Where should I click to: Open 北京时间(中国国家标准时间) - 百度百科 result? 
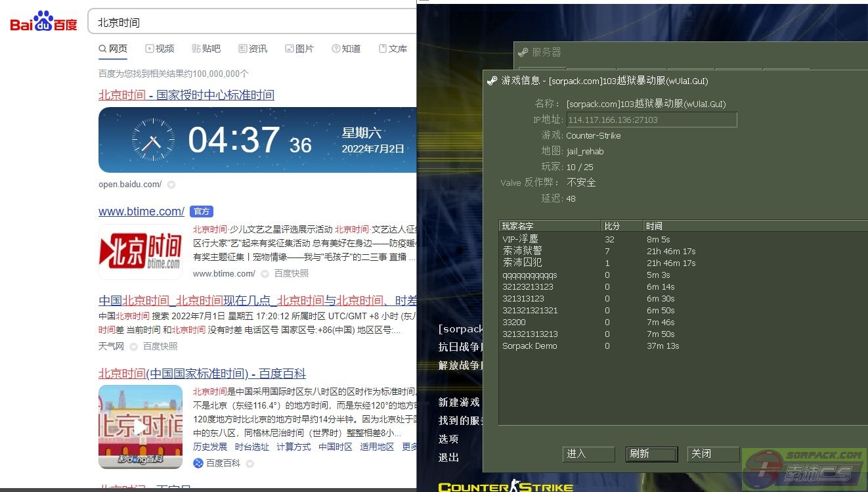202,374
